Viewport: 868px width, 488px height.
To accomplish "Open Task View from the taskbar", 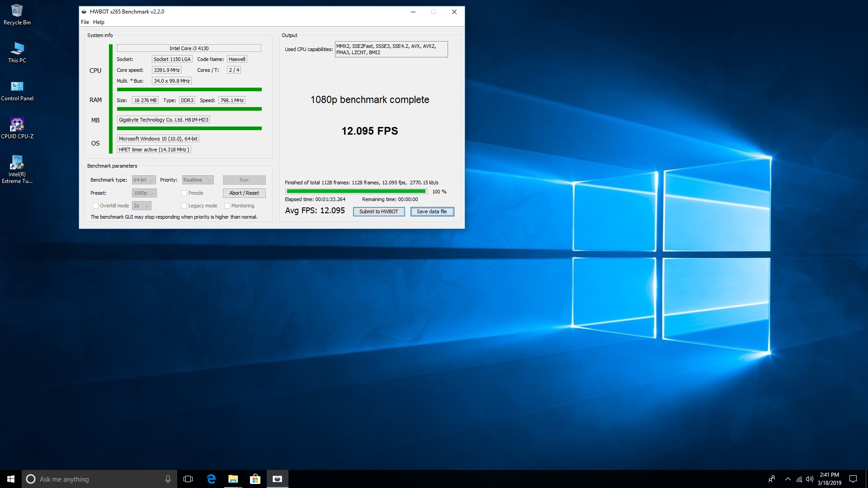I will point(188,479).
